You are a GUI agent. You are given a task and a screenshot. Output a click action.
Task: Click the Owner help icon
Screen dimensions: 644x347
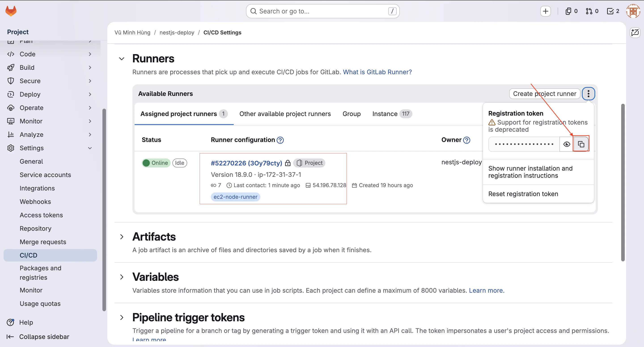tap(466, 140)
